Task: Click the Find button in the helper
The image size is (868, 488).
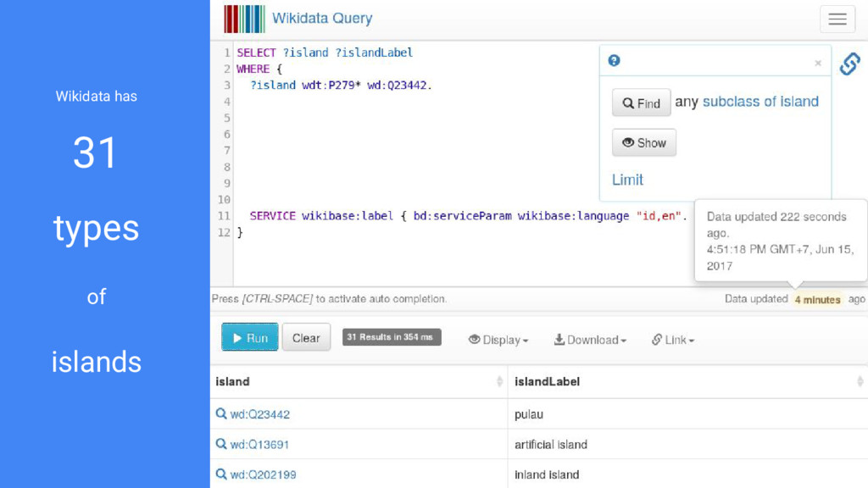Action: click(641, 103)
